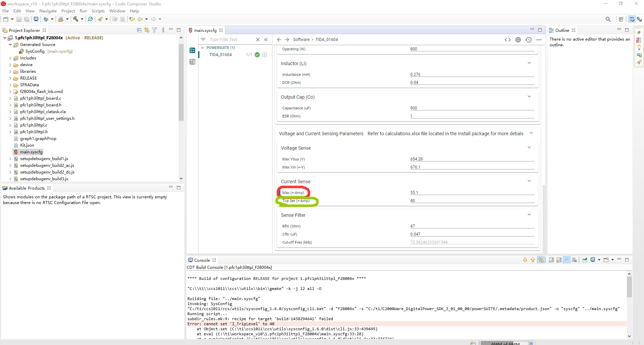The height and width of the screenshot is (345, 644).
Task: Open SysConfig history icon
Action: 528,40
